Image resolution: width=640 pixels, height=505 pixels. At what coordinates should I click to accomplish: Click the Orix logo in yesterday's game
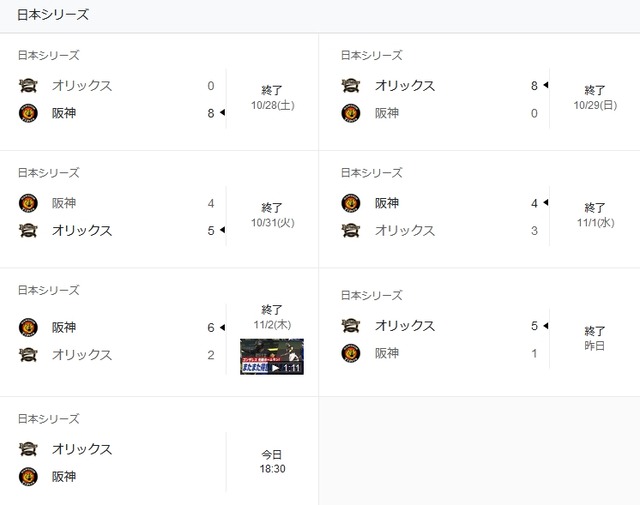point(351,326)
